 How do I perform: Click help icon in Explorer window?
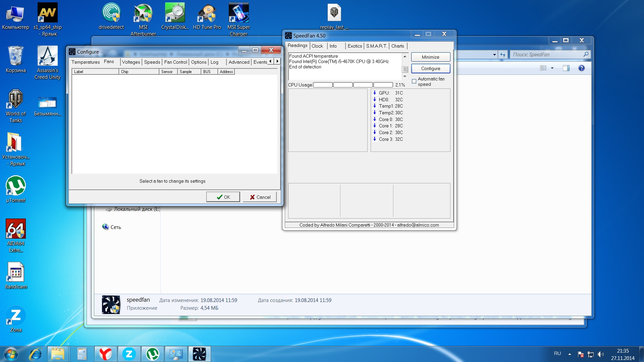coord(581,68)
